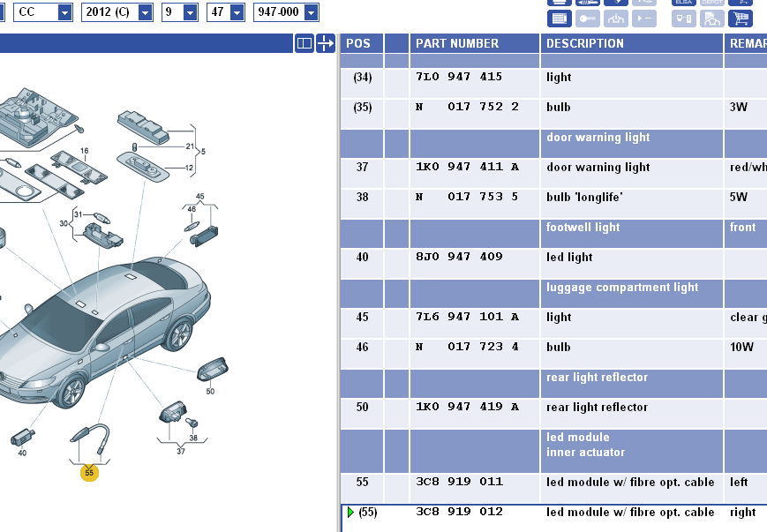The width and height of the screenshot is (767, 532).
Task: Click the vehicle document icon
Action: tap(712, 19)
